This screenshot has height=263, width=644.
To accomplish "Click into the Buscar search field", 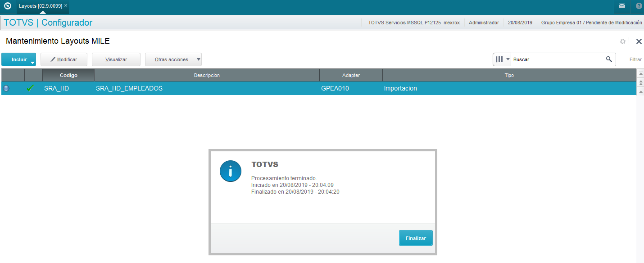I will click(558, 59).
